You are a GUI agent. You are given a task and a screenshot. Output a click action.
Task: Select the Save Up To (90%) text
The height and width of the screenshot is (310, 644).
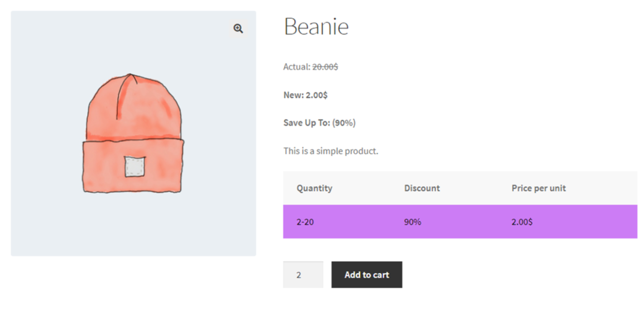[x=319, y=123]
